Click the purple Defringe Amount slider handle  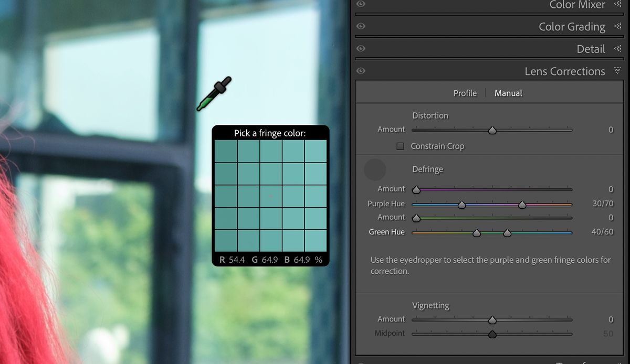click(416, 189)
